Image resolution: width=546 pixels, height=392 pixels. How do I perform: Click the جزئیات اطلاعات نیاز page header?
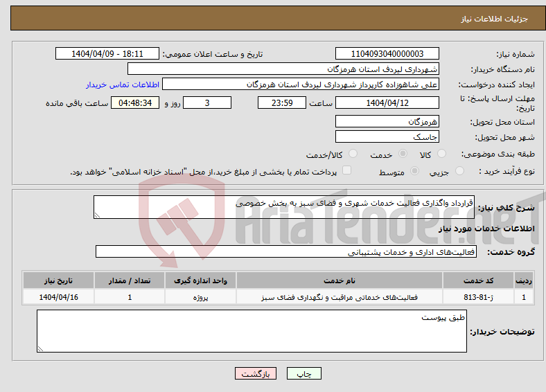(495, 19)
